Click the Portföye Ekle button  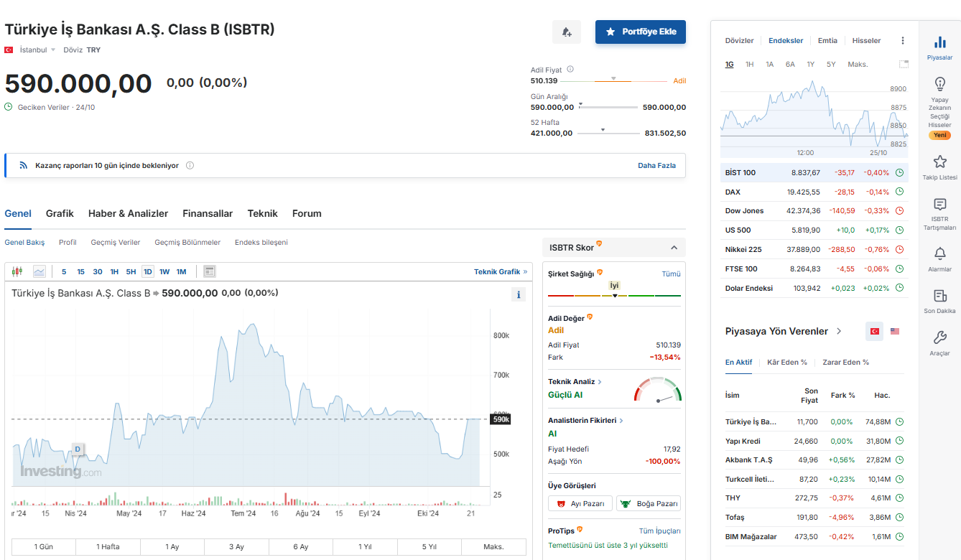pyautogui.click(x=641, y=32)
